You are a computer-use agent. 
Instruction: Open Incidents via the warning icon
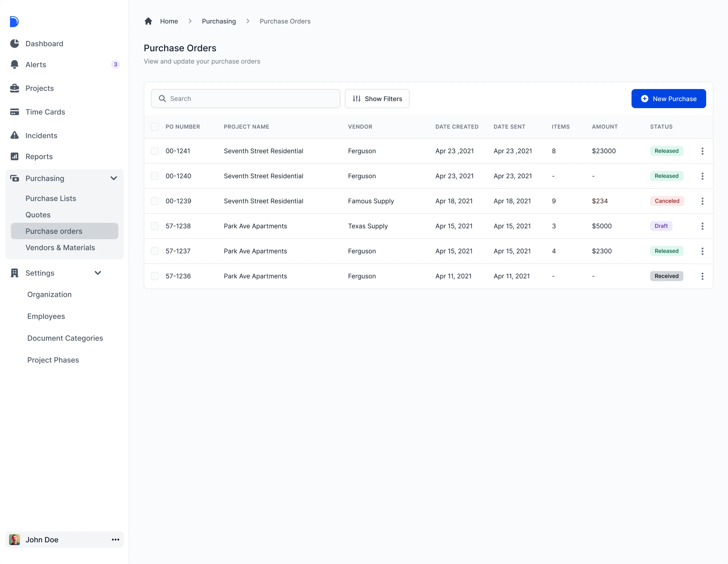click(15, 135)
